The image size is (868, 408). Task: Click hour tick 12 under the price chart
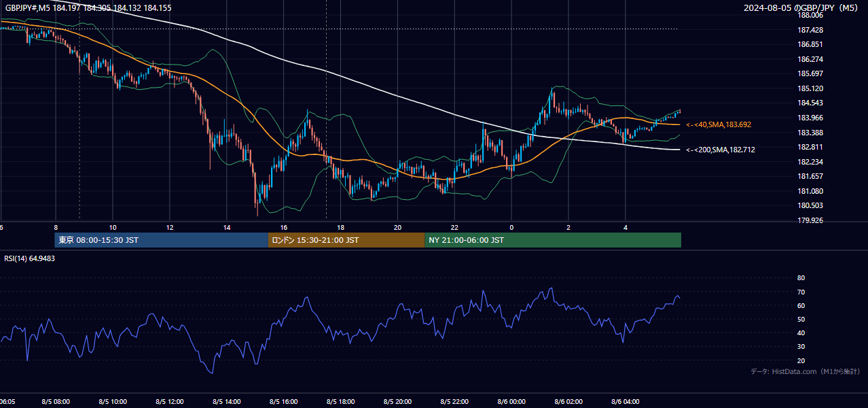coord(170,228)
